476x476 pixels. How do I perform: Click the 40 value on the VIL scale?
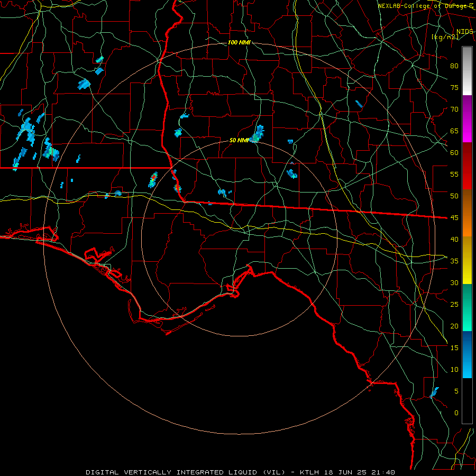[454, 239]
